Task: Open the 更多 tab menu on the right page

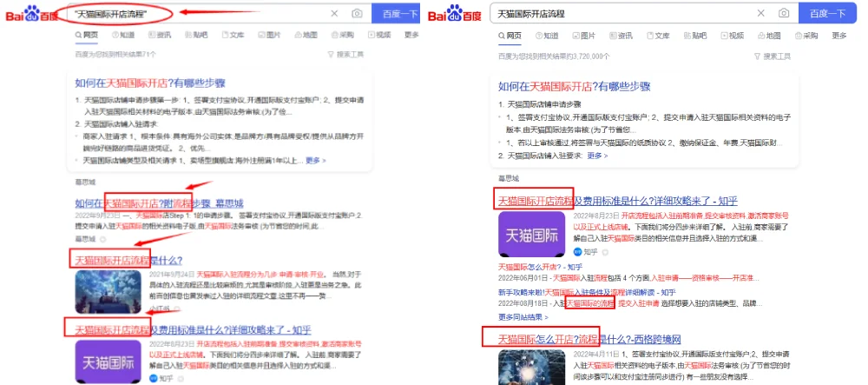Action: [839, 36]
